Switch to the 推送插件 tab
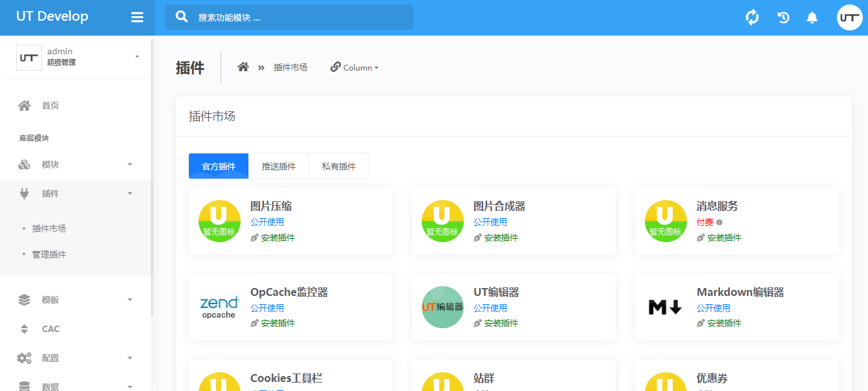The image size is (868, 391). click(x=279, y=166)
